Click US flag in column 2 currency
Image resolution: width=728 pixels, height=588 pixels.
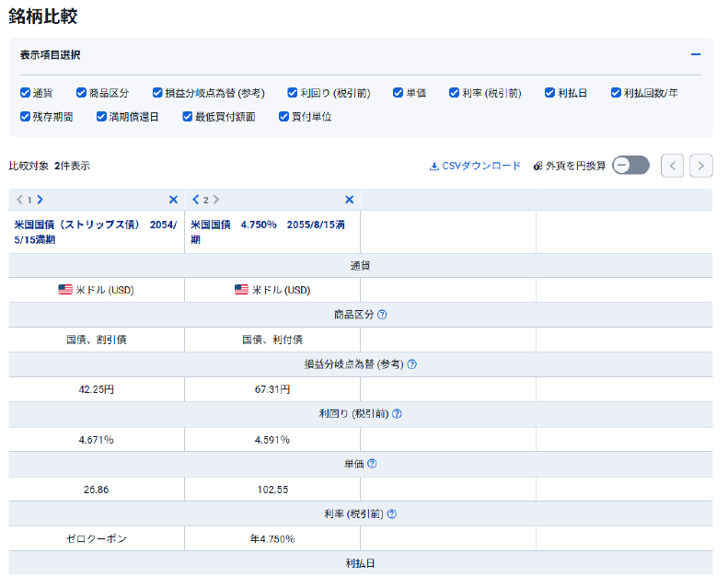[x=241, y=290]
